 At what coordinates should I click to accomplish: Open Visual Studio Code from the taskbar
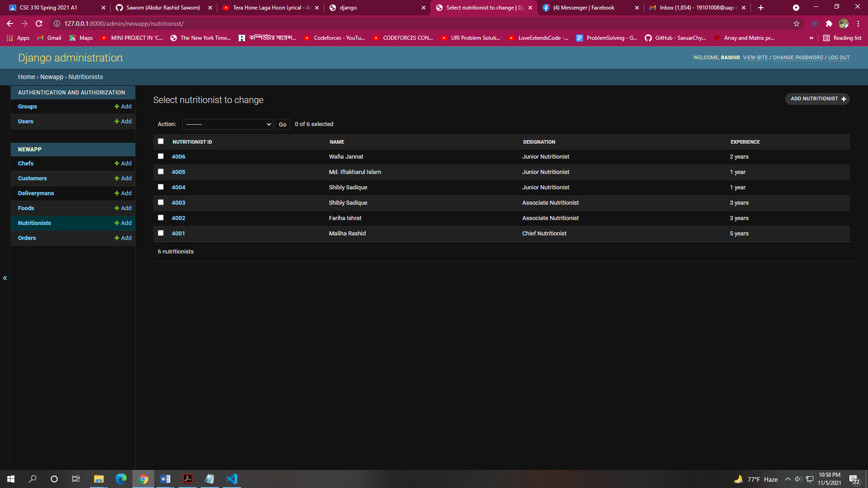[232, 479]
